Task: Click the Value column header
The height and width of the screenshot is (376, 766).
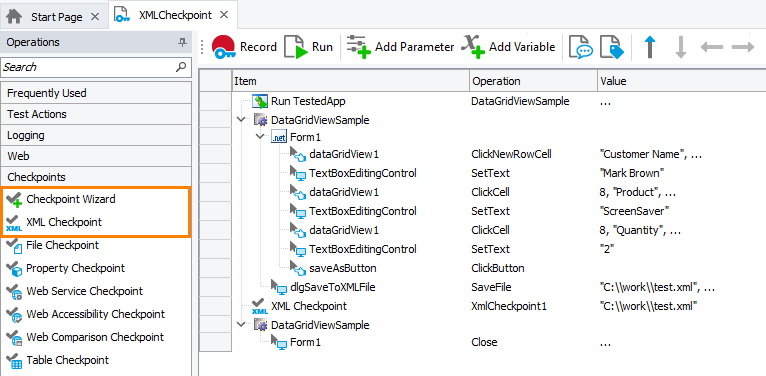Action: pyautogui.click(x=681, y=81)
